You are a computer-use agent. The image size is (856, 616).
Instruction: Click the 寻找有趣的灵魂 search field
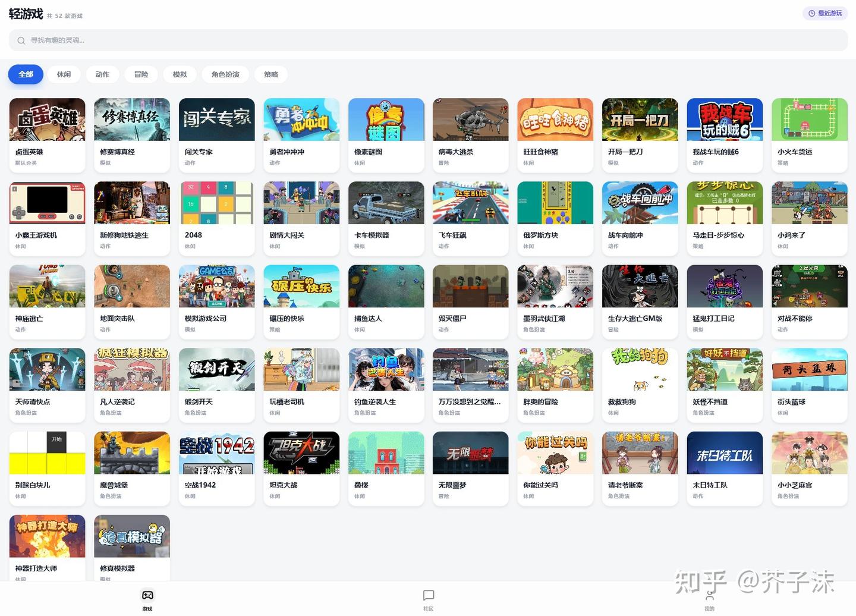(428, 40)
